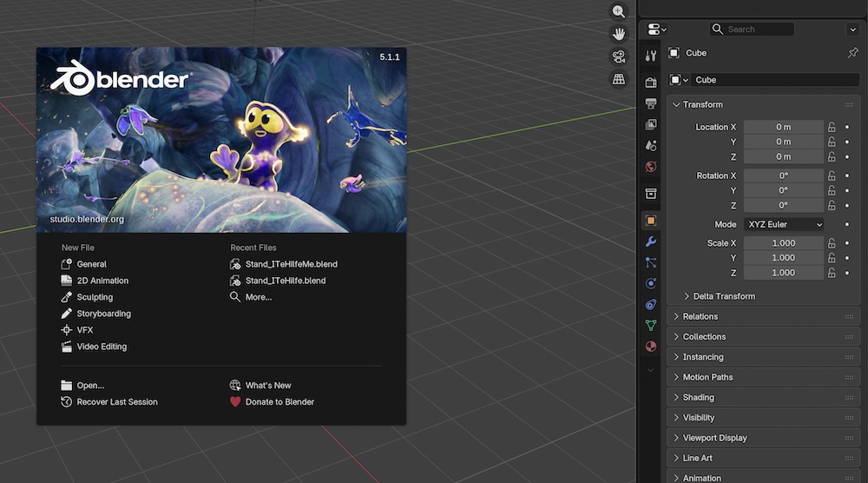Click the pin icon next to Cube header
This screenshot has width=868, height=483.
tap(852, 53)
